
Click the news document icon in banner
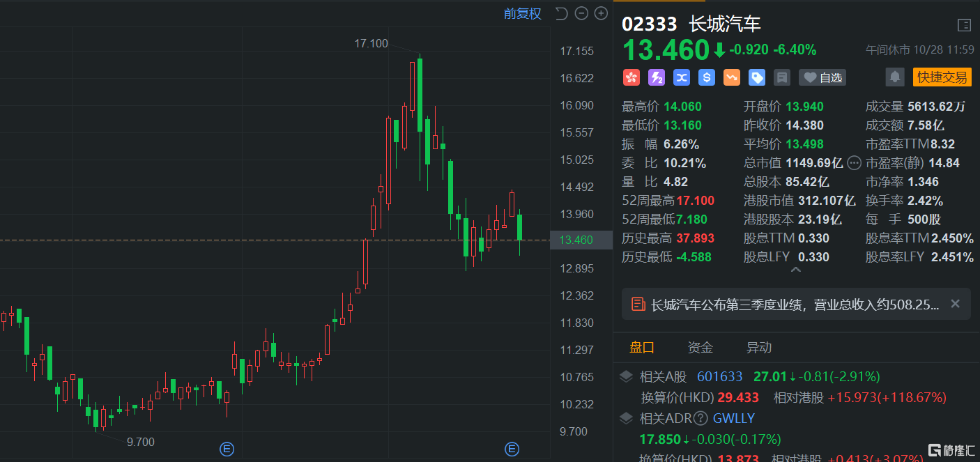tap(637, 304)
